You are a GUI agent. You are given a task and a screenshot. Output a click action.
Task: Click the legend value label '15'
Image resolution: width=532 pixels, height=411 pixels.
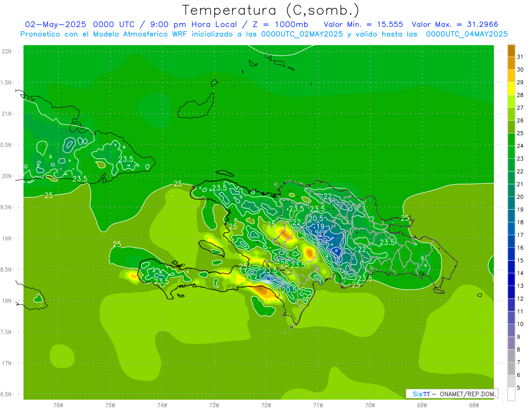[520, 260]
